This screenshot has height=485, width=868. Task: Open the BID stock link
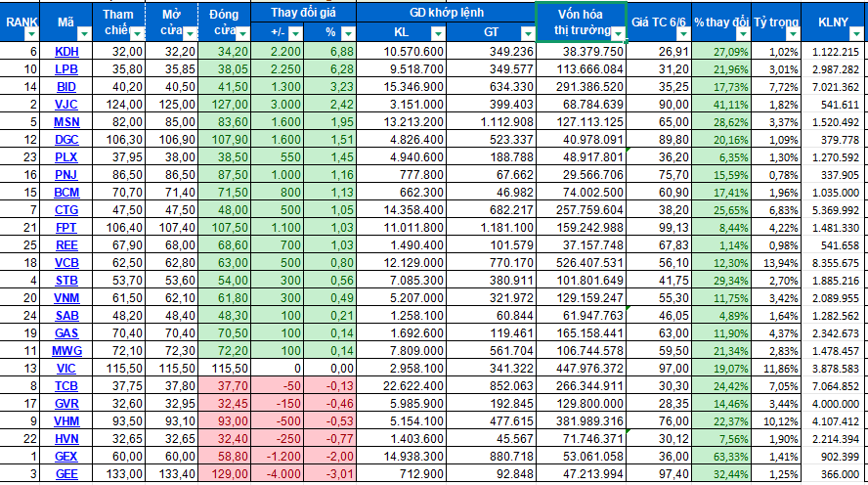(66, 87)
